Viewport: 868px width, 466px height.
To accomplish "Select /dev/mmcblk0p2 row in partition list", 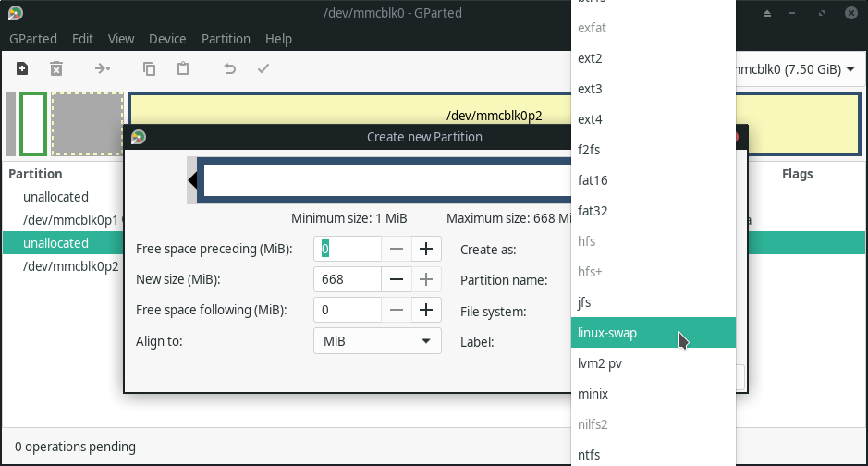I will 63,266.
